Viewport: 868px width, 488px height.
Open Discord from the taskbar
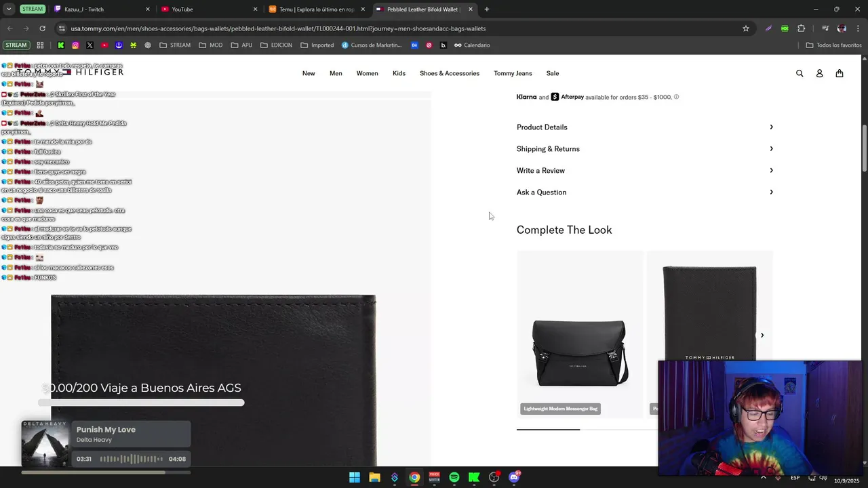tap(514, 477)
